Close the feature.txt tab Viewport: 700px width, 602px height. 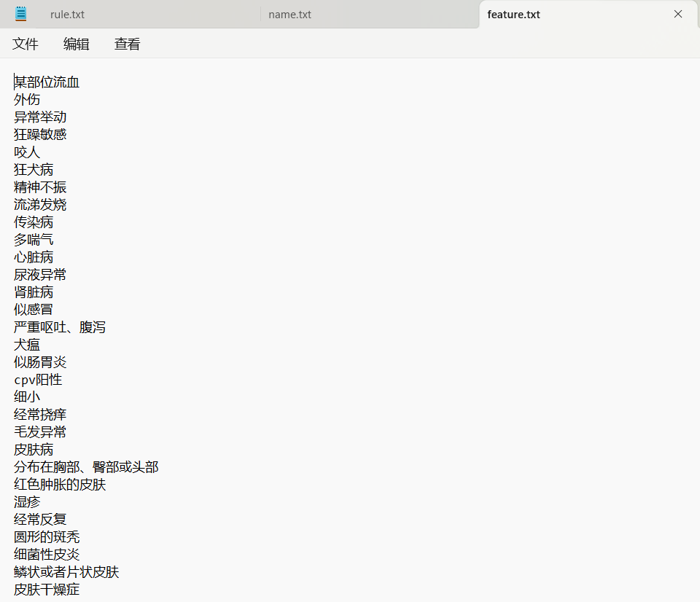pyautogui.click(x=678, y=15)
